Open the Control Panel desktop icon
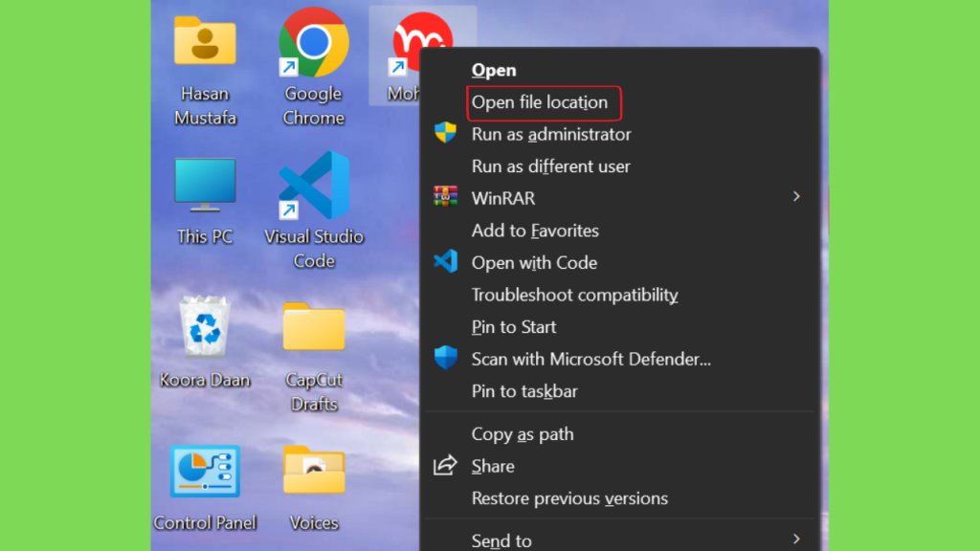Viewport: 980px width, 551px height. pyautogui.click(x=205, y=471)
